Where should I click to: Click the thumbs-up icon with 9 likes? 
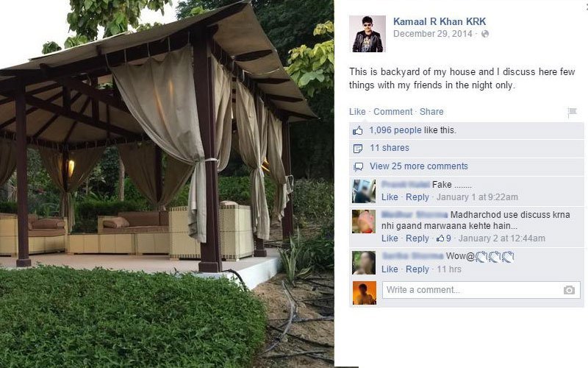coord(440,238)
